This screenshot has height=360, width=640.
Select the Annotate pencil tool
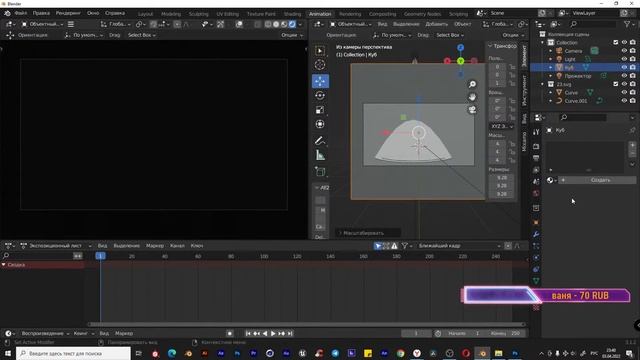point(320,141)
